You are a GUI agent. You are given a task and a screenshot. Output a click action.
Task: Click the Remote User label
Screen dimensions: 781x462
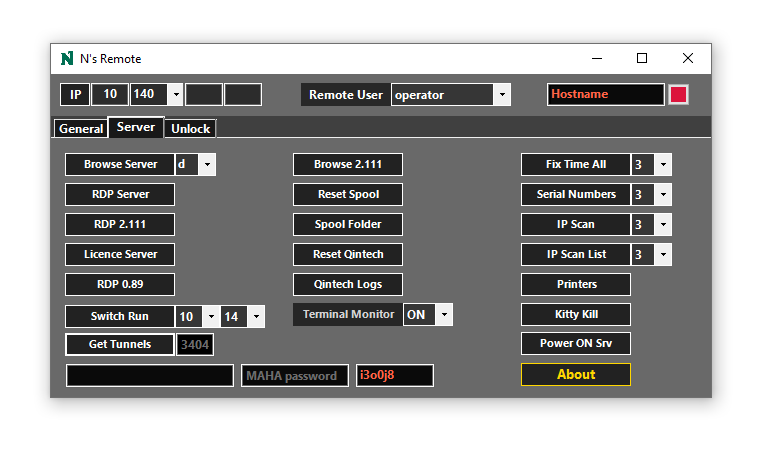346,95
